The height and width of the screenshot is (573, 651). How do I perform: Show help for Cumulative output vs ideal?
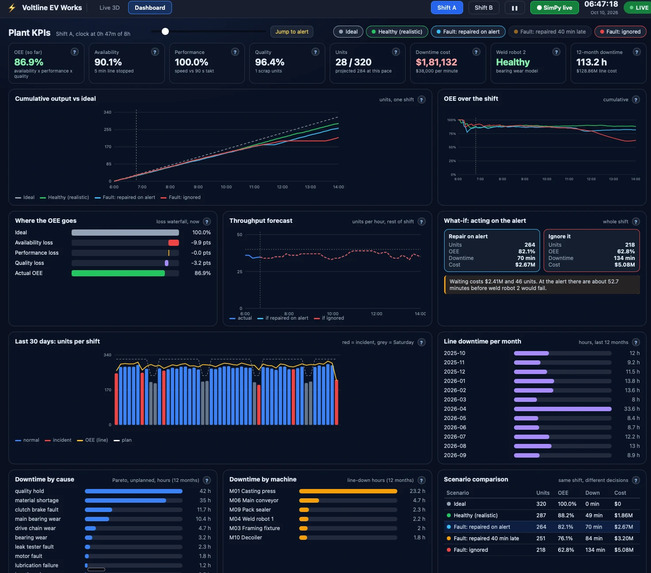(x=421, y=100)
